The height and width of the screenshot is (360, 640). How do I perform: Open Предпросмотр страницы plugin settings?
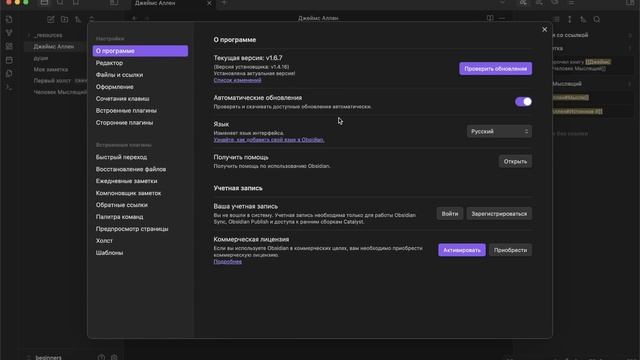pos(140,229)
